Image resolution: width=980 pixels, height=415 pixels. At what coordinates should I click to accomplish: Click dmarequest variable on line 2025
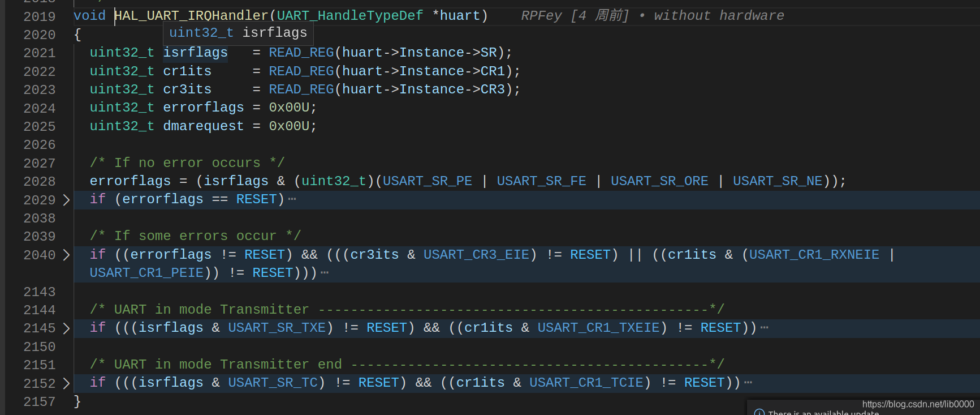coord(204,126)
